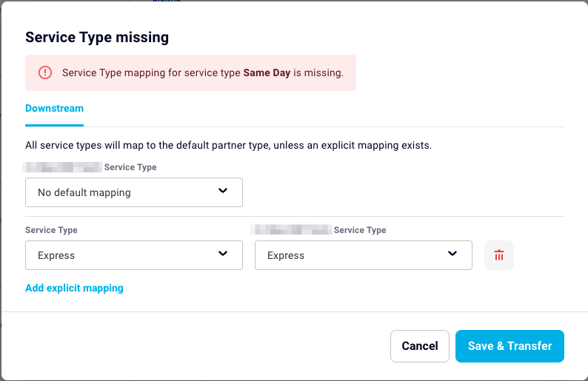The width and height of the screenshot is (588, 381).
Task: Expand the right Express partner service dropdown
Action: [364, 255]
